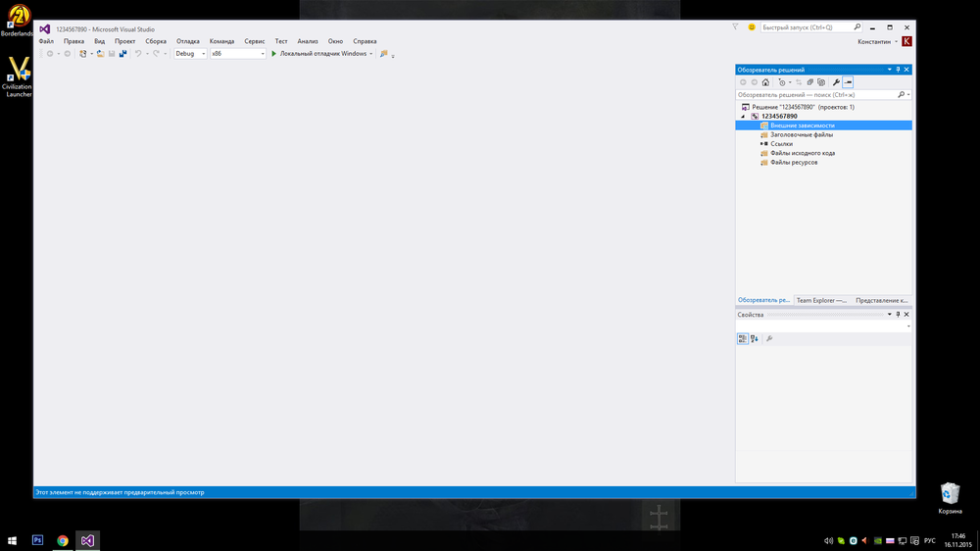Open Photoshop from the taskbar

pos(37,540)
